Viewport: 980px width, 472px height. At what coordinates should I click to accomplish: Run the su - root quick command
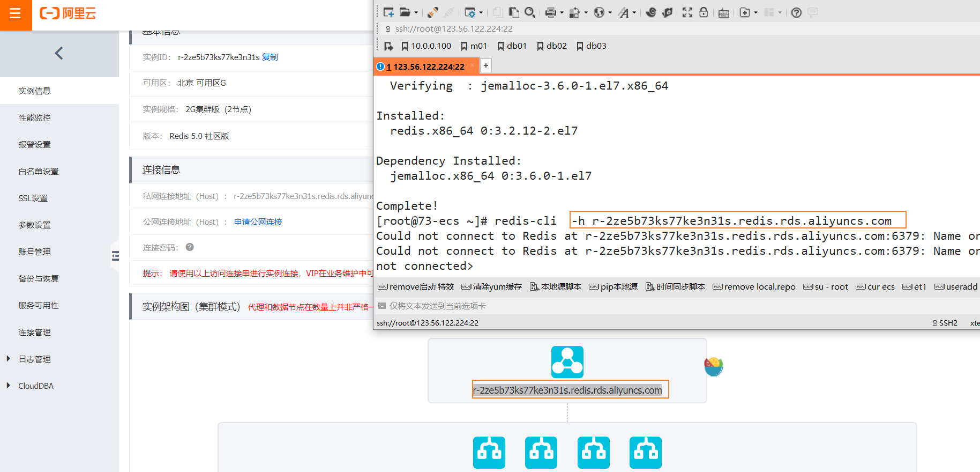(826, 287)
